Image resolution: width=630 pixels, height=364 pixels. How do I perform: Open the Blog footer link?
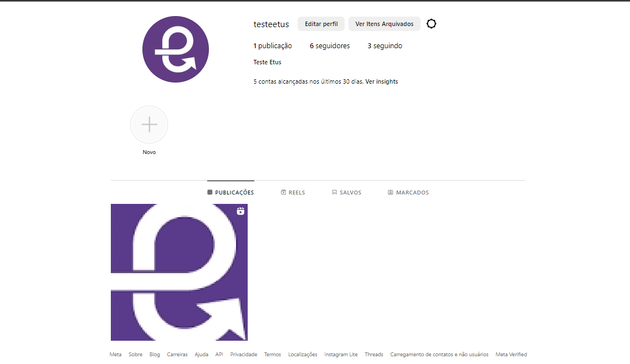pyautogui.click(x=155, y=355)
